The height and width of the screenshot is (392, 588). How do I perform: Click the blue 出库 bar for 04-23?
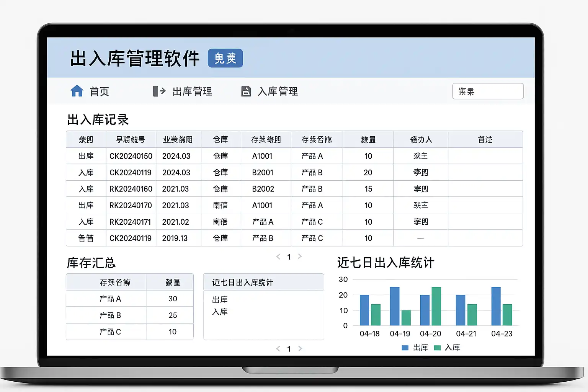496,306
